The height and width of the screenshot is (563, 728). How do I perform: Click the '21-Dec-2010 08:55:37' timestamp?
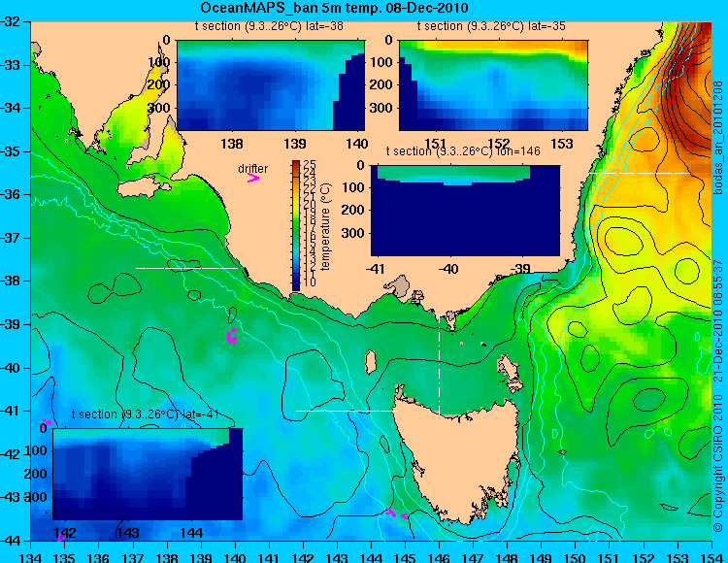[718, 320]
